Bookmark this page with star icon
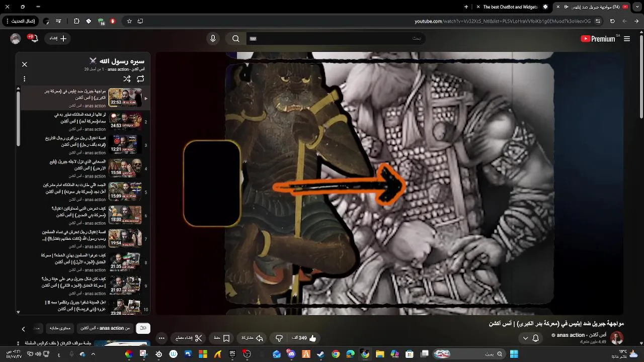 (x=129, y=21)
